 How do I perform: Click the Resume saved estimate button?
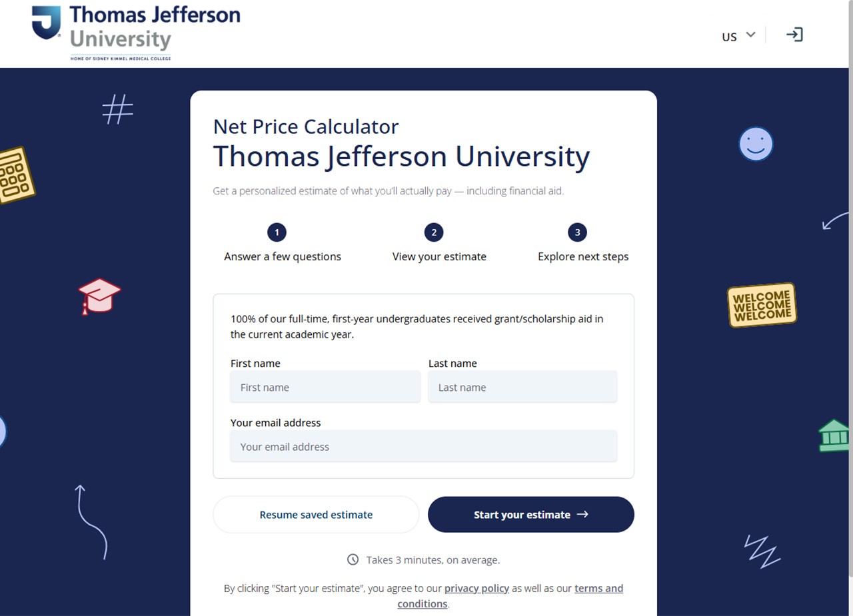(316, 514)
